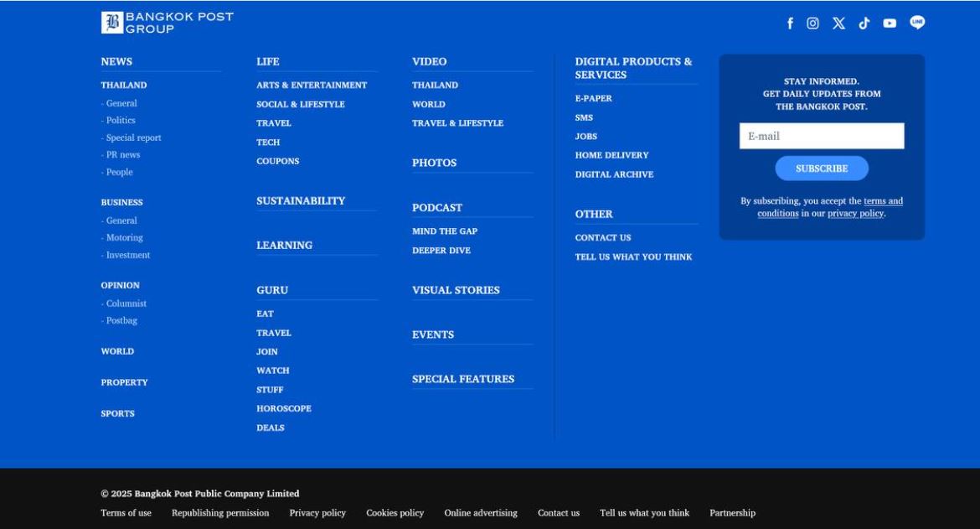Open the terms and conditions link
Screen dimensions: 980x529
[883, 201]
